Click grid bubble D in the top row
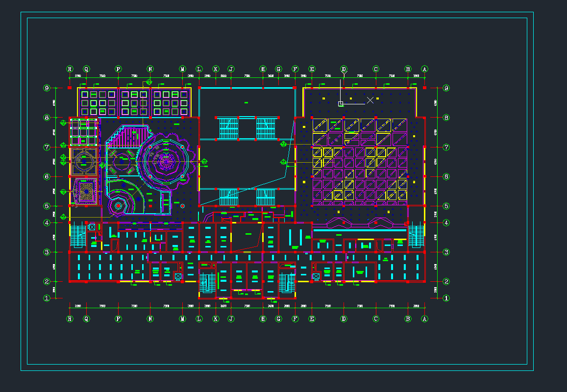This screenshot has height=392, width=567. coord(344,69)
